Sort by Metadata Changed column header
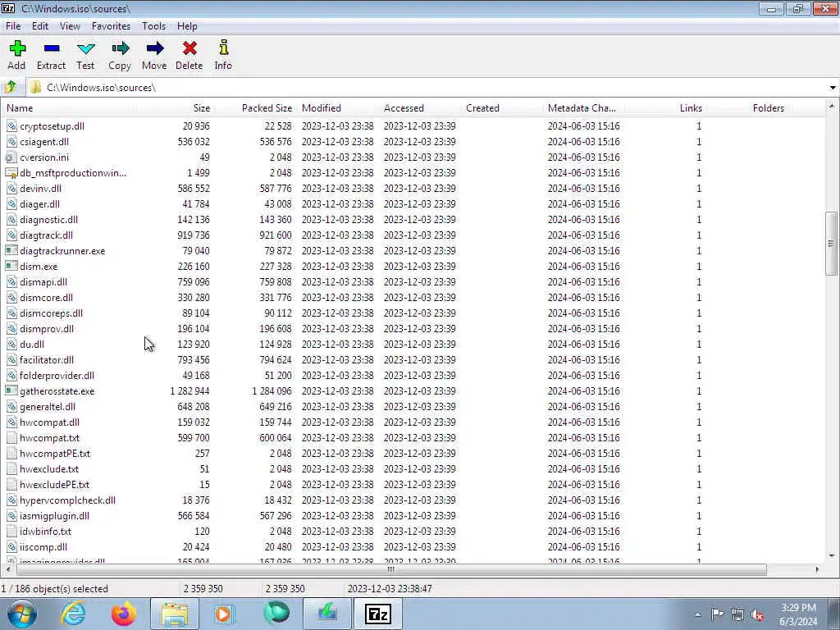The image size is (840, 630). 584,107
